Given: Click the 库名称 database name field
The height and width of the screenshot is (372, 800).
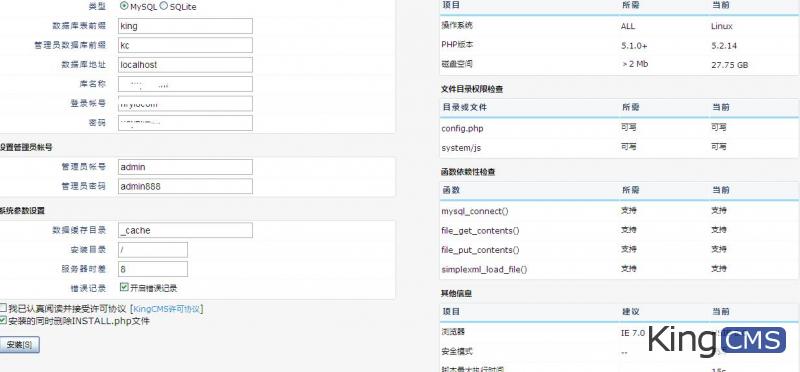Looking at the screenshot, I should tap(185, 84).
